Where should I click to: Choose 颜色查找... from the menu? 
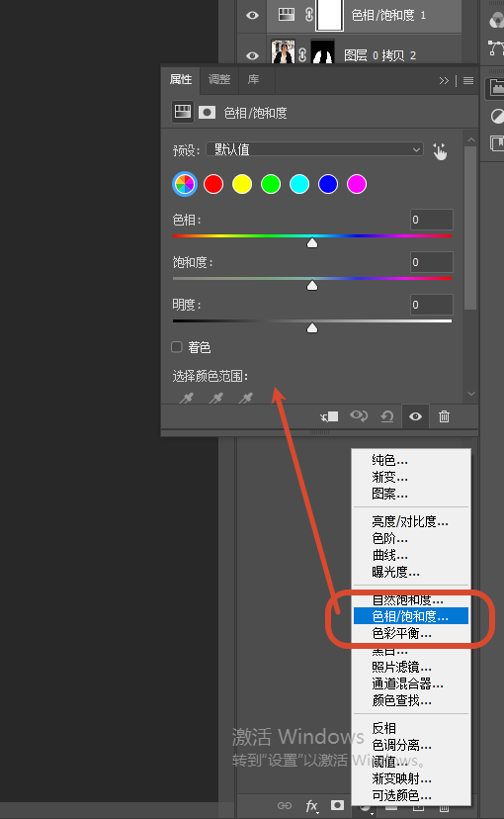[402, 700]
